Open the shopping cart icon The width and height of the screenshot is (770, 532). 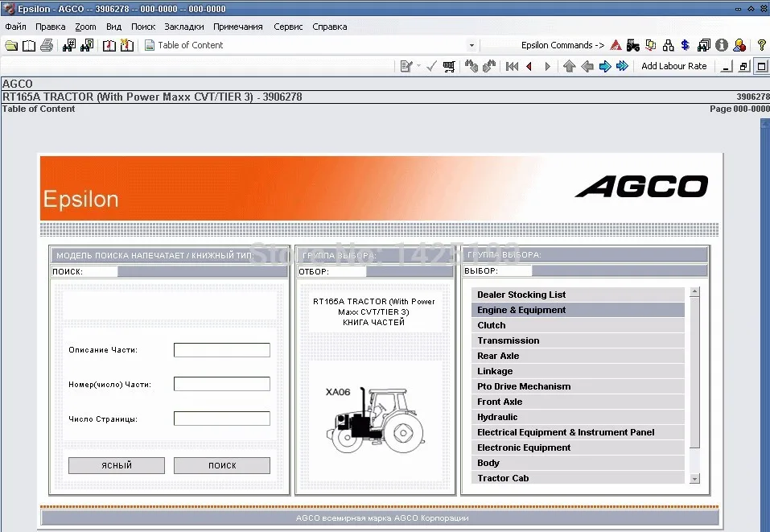(449, 65)
